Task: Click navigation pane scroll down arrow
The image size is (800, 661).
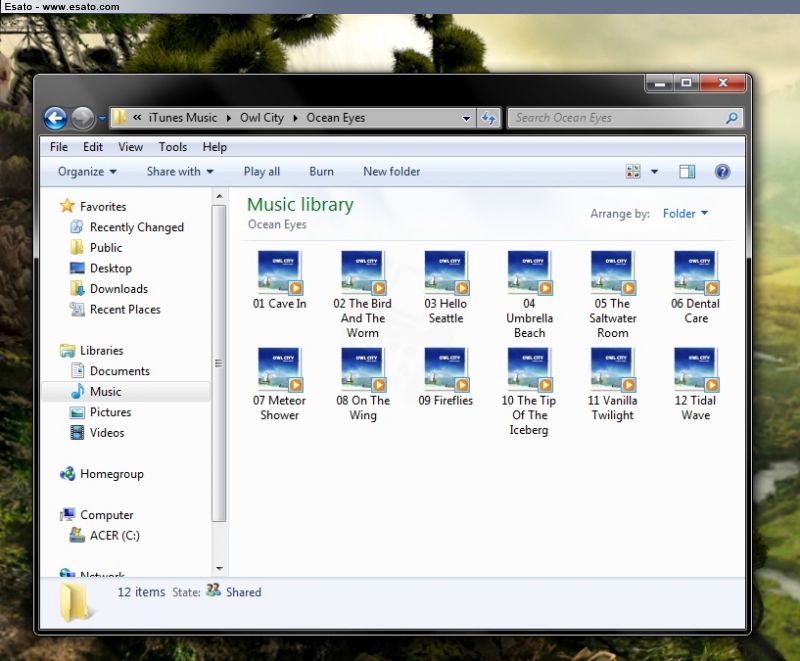Action: pos(219,568)
